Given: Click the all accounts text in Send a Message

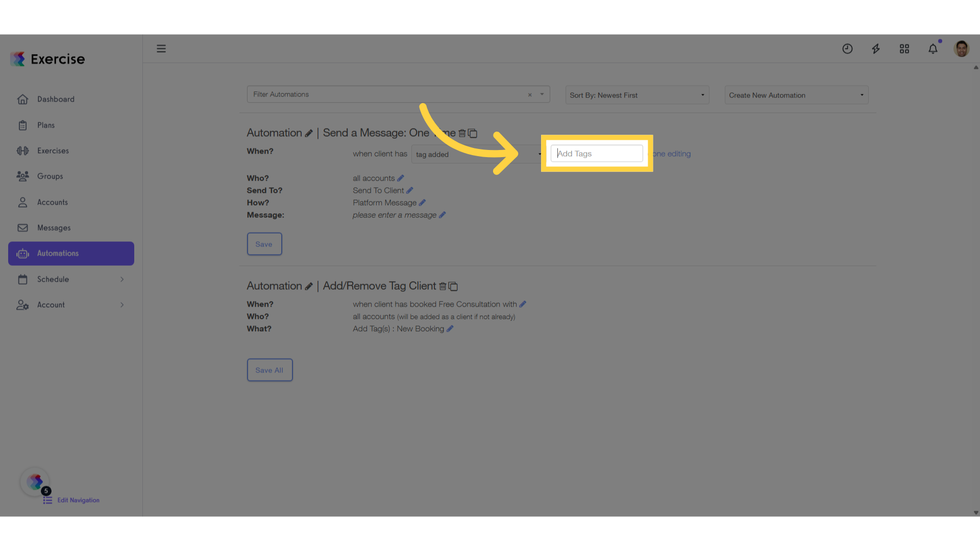Looking at the screenshot, I should click(x=374, y=178).
